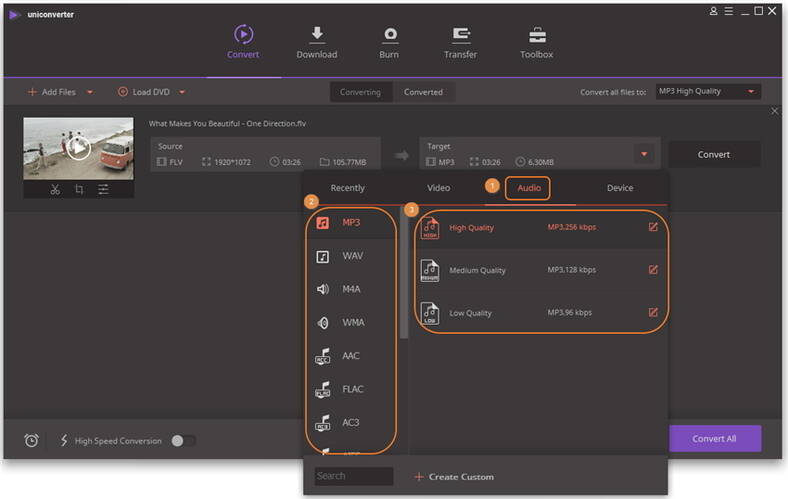
Task: Switch to the Video tab
Action: [439, 188]
